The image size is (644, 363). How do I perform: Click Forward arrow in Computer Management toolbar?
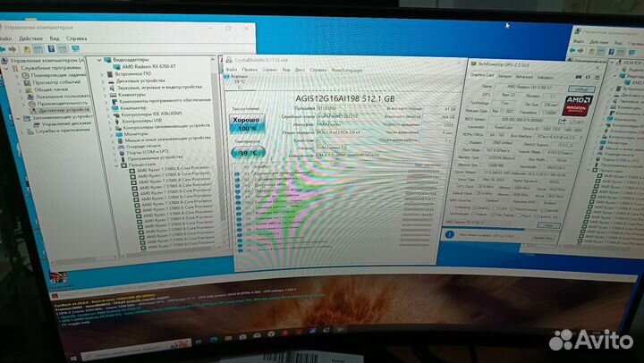[x=13, y=49]
